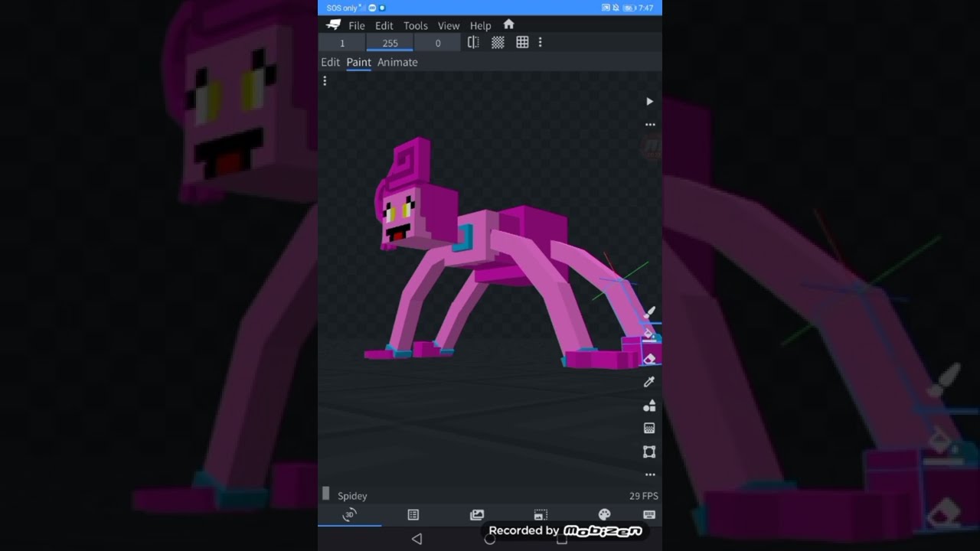Open the color palette panel tab

point(604,514)
